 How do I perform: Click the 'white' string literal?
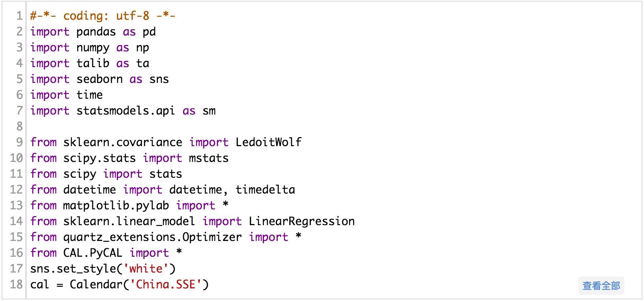coord(146,269)
